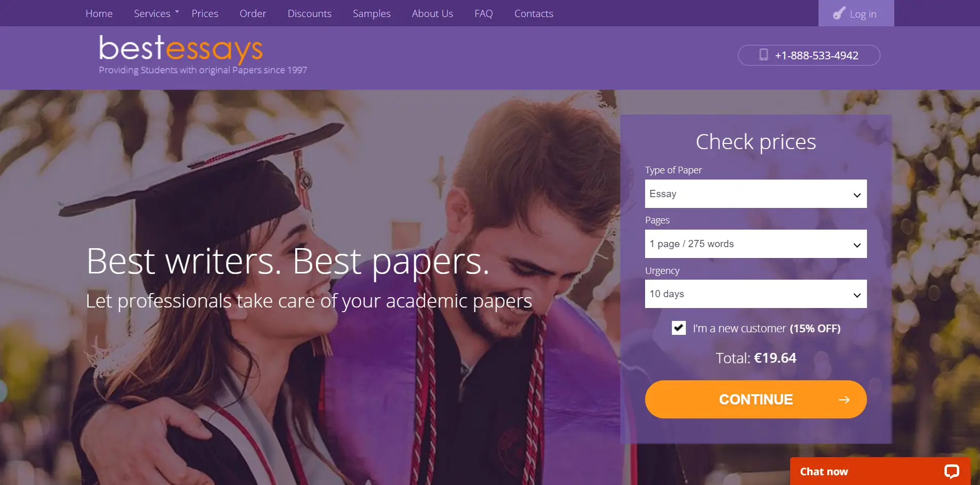Go to the About Us page

(432, 13)
